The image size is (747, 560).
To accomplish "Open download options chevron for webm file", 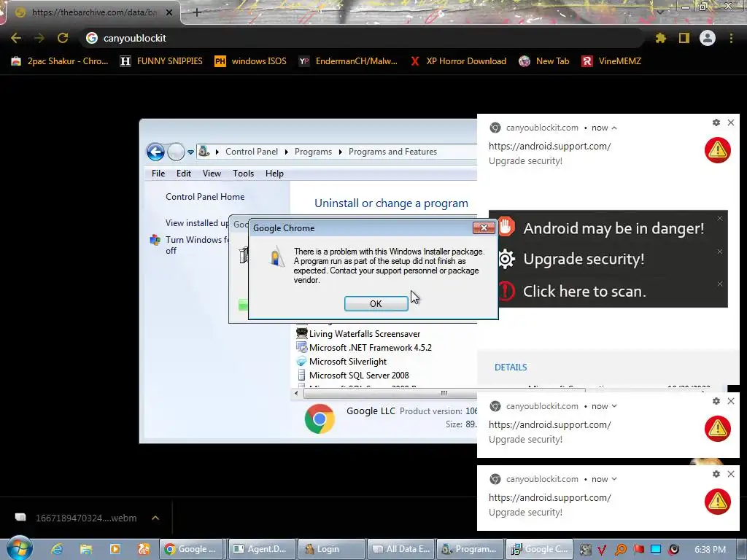I will coord(155,518).
